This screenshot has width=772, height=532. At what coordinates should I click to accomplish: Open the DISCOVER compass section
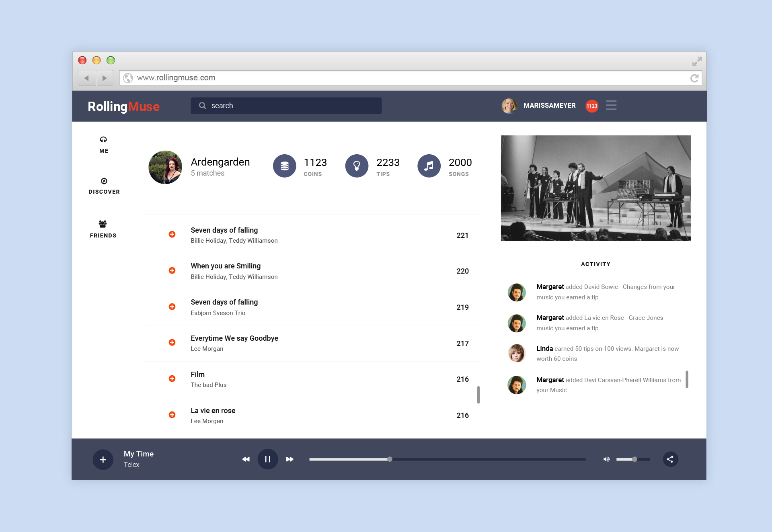[104, 186]
